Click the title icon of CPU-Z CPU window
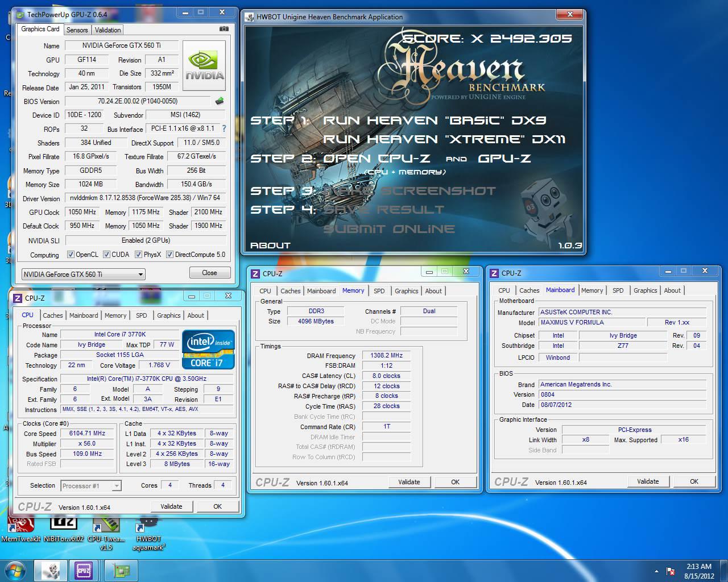 (18, 298)
